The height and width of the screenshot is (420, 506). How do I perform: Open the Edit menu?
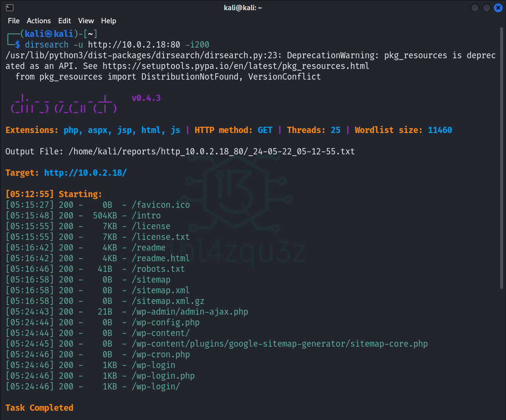click(65, 21)
